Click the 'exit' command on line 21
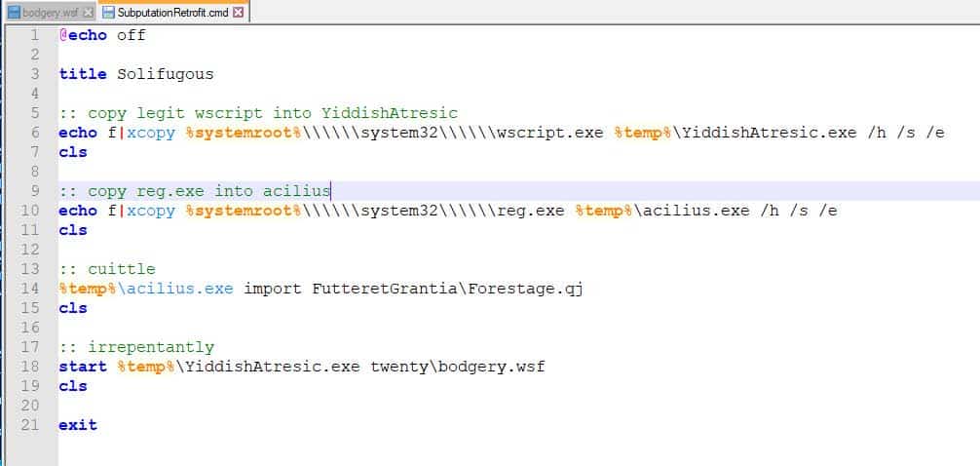Viewport: 980px width, 466px height. (78, 425)
